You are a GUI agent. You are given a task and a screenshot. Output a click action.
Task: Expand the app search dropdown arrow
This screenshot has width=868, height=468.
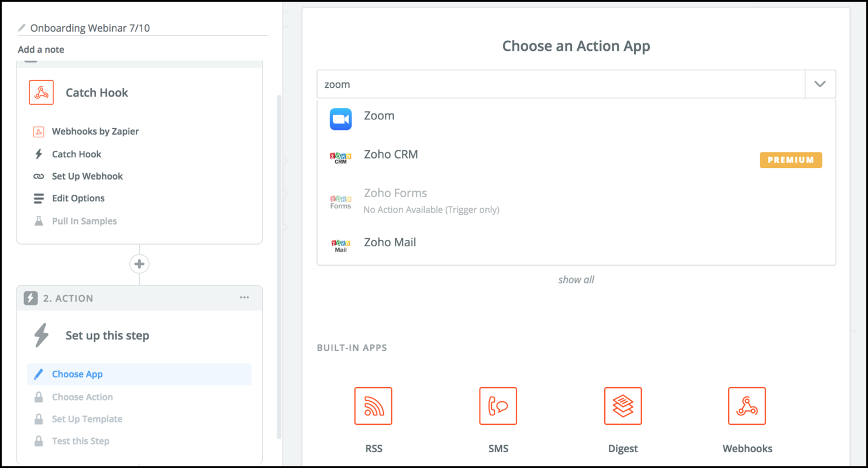point(820,84)
